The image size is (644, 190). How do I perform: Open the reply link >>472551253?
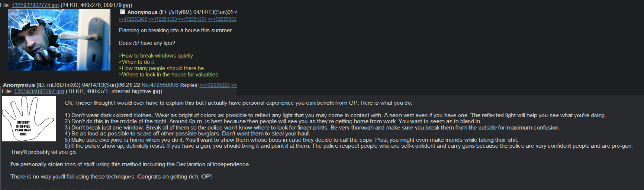(215, 85)
